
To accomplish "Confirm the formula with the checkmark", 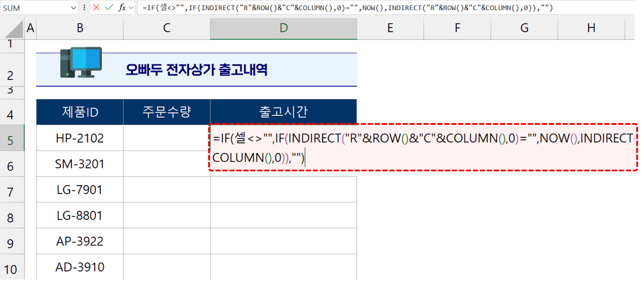I will click(x=109, y=8).
